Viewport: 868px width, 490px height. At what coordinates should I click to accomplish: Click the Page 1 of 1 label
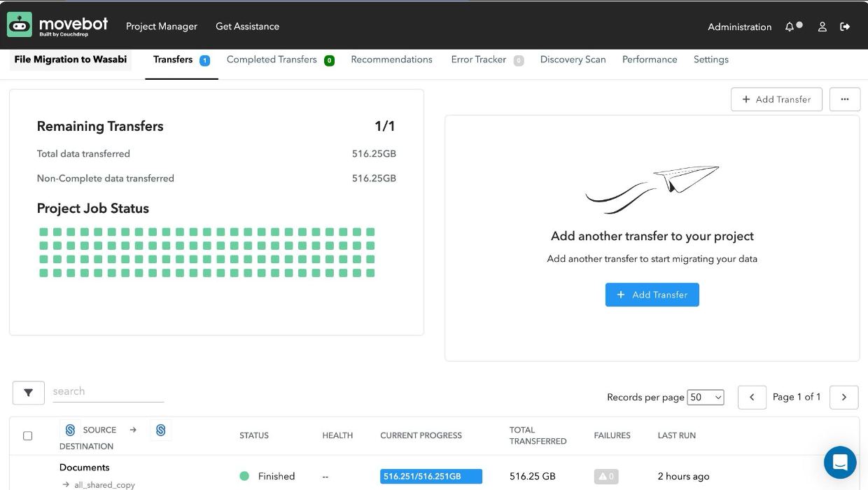click(797, 397)
